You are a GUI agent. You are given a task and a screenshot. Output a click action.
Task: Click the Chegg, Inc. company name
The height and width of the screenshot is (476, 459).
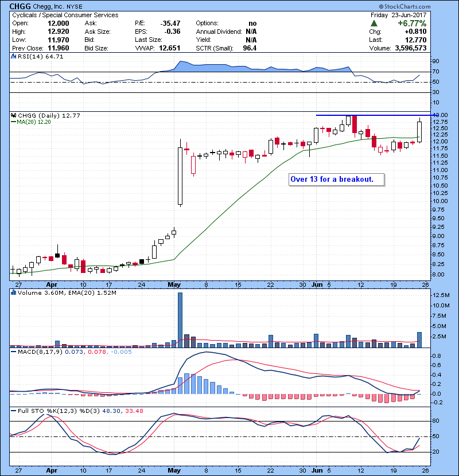tap(49, 6)
